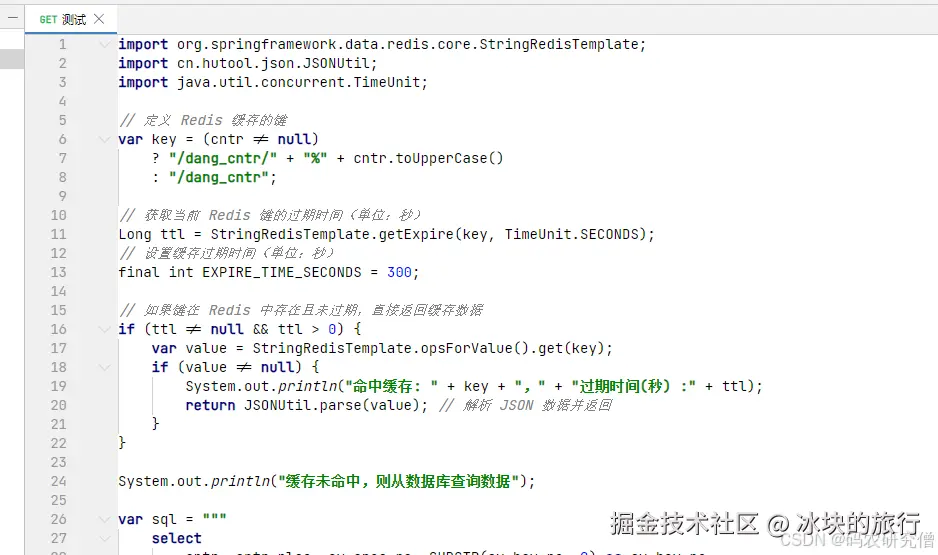Image resolution: width=938 pixels, height=555 pixels.
Task: Click the comment '// 解析 JSON 数据并返回'
Action: click(525, 405)
